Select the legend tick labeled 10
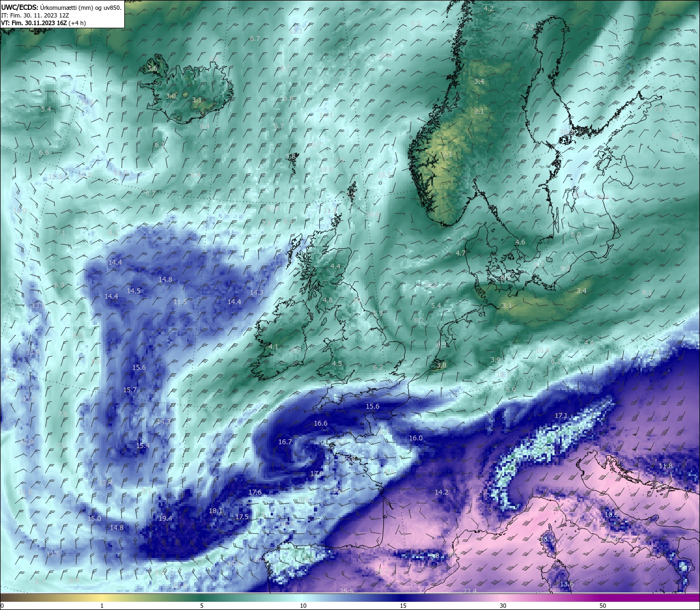Screen dimensions: 700x610 302,606
